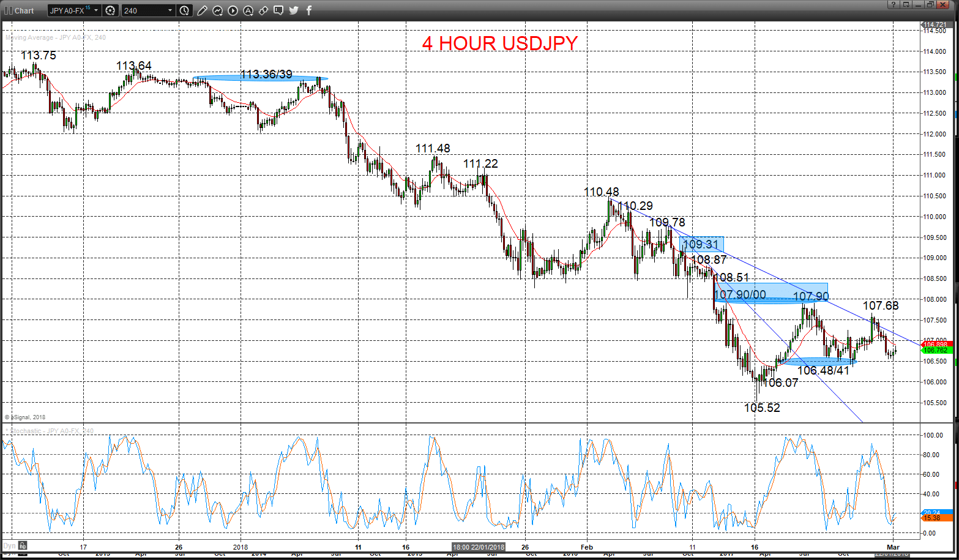Click the help question mark button
Image resolution: width=959 pixels, height=560 pixels.
click(894, 4)
